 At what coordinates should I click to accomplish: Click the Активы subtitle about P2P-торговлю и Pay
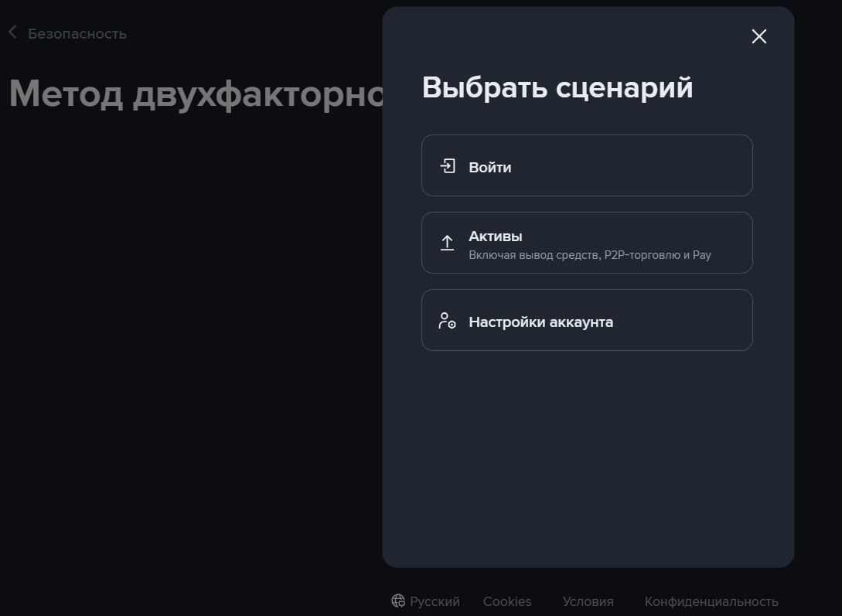tap(589, 255)
